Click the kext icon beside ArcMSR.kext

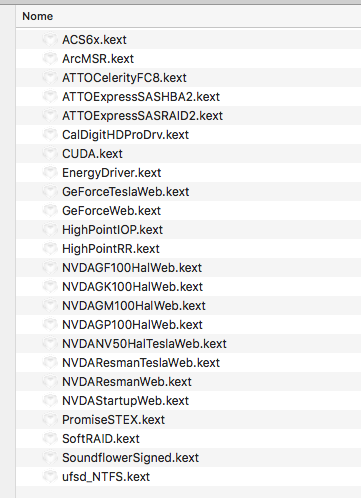(x=50, y=58)
